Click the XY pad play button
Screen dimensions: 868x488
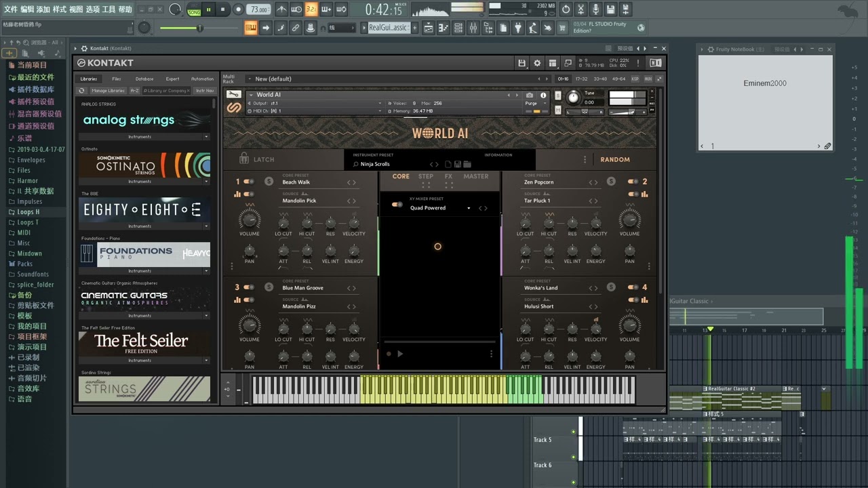tap(400, 354)
